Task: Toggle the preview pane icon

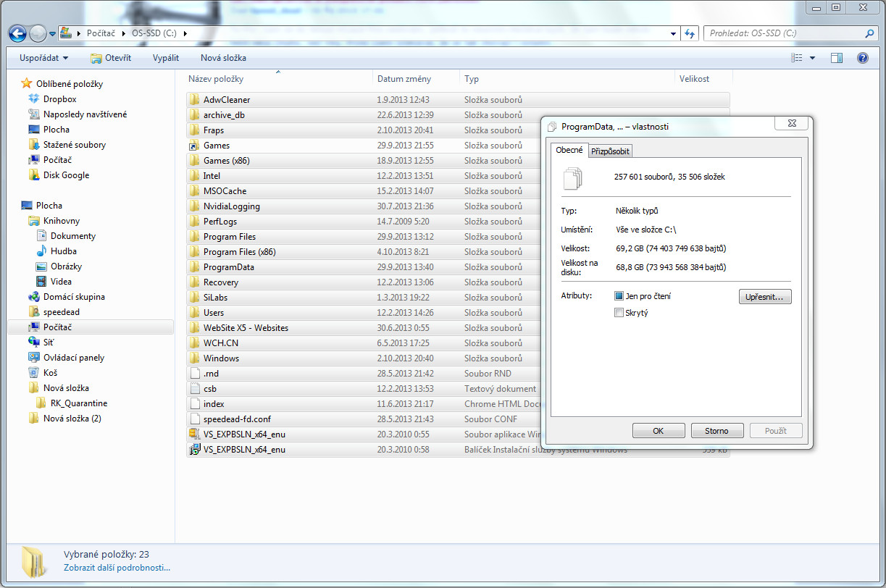Action: [x=837, y=58]
